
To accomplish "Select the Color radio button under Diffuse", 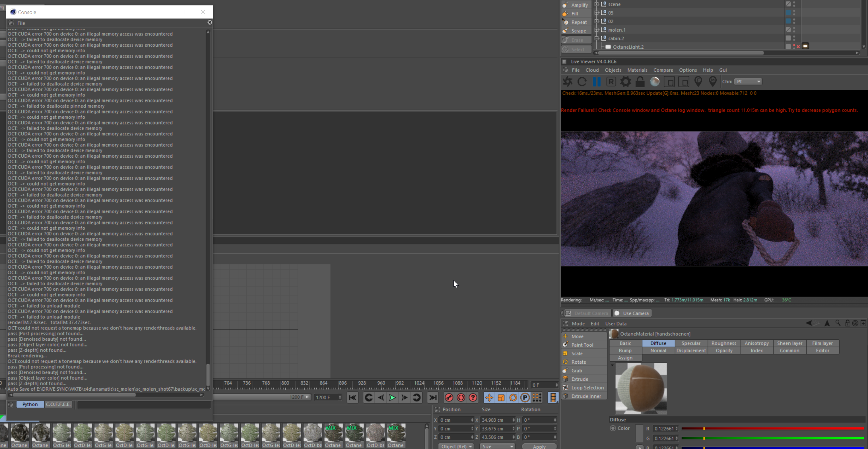I will [613, 428].
